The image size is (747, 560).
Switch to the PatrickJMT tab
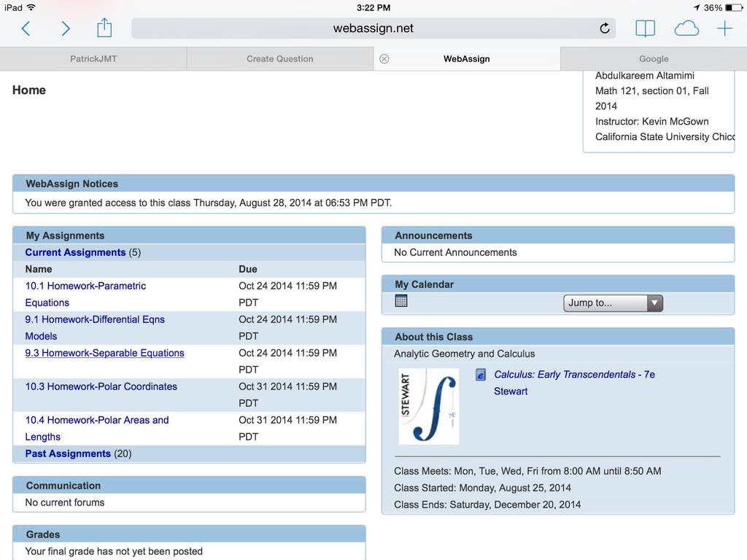(x=93, y=58)
